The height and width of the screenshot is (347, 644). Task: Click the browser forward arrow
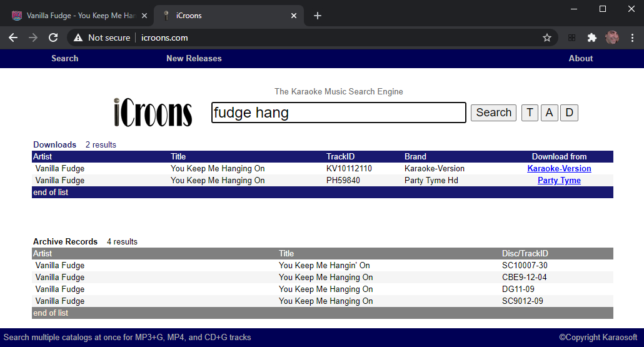(x=33, y=38)
